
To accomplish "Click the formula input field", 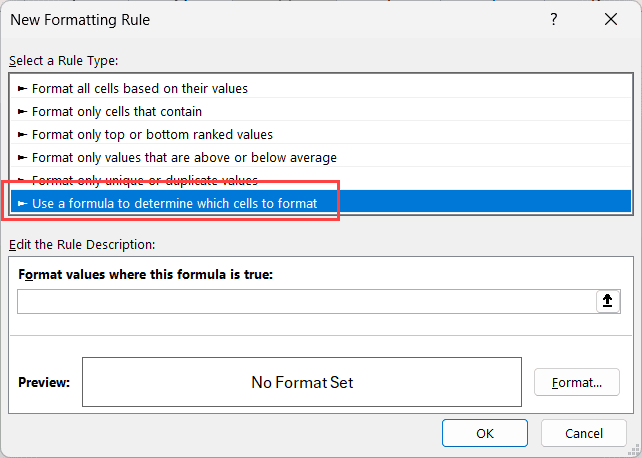I will [x=305, y=301].
